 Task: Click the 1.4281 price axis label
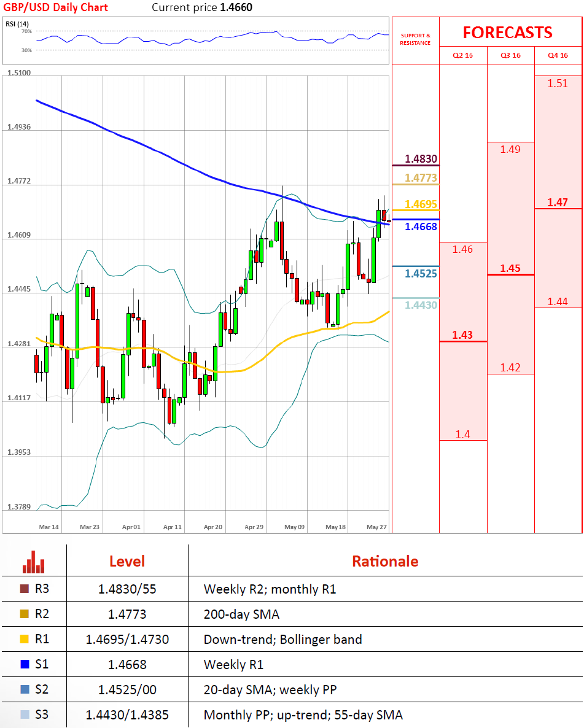19,344
